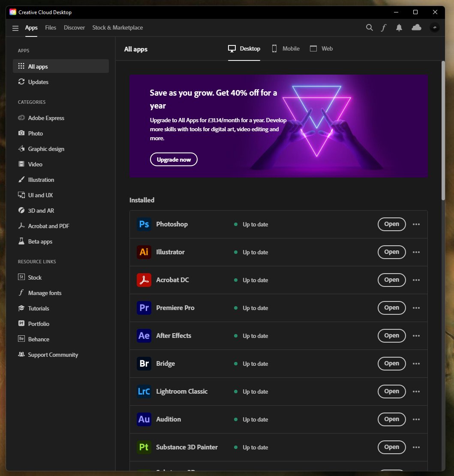The height and width of the screenshot is (476, 454).
Task: Click the Premiere Pro app icon
Action: point(144,308)
